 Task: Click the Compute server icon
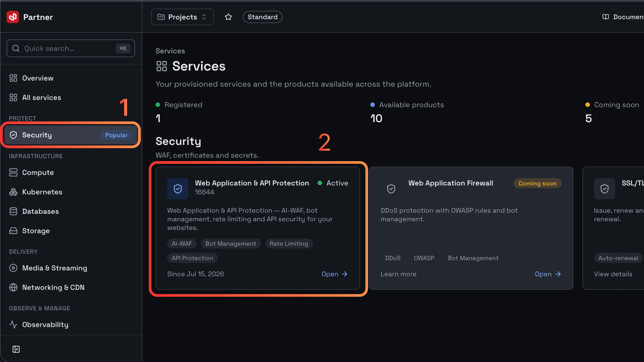click(13, 172)
